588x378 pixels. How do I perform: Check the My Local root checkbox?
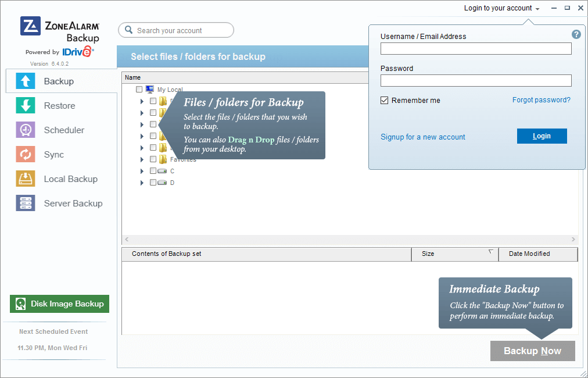tap(139, 90)
